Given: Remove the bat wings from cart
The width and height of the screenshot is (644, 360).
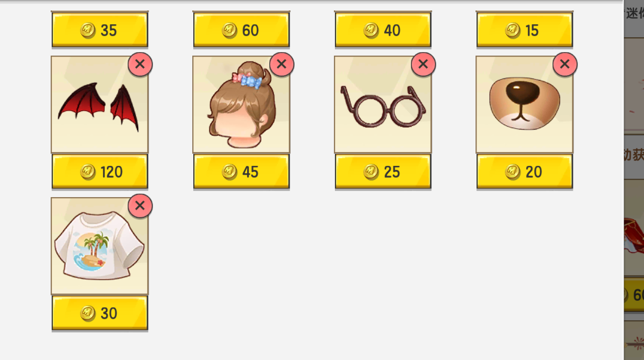Looking at the screenshot, I should pyautogui.click(x=140, y=64).
